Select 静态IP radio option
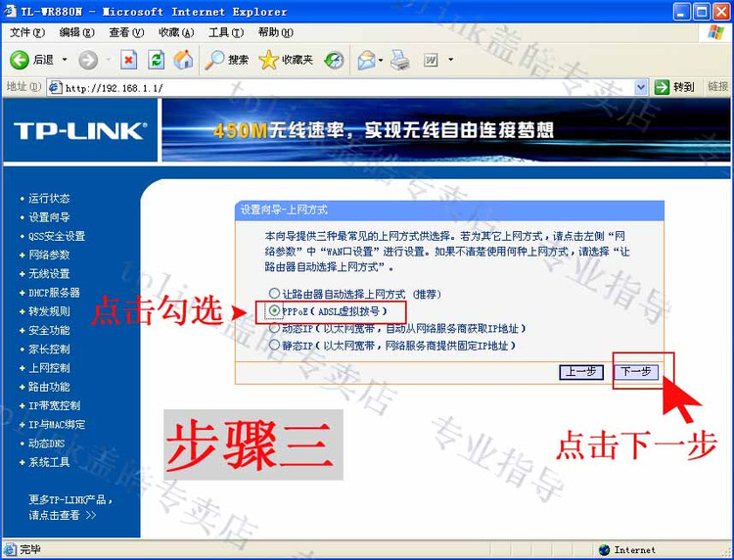Viewport: 734px width, 560px height. [x=274, y=346]
